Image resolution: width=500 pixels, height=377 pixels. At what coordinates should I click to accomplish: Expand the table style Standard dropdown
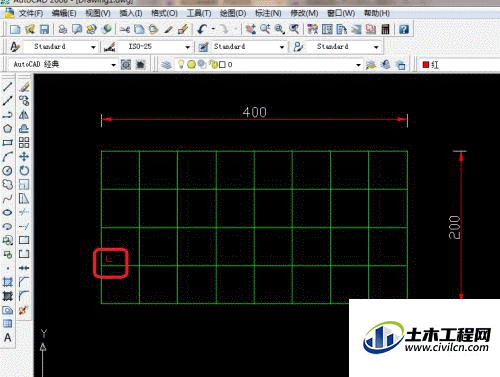[x=282, y=47]
